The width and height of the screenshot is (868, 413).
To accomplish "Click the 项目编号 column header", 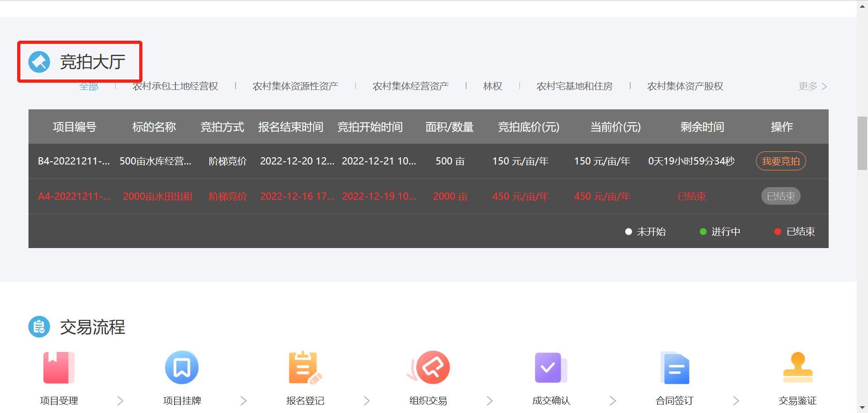I will point(75,127).
